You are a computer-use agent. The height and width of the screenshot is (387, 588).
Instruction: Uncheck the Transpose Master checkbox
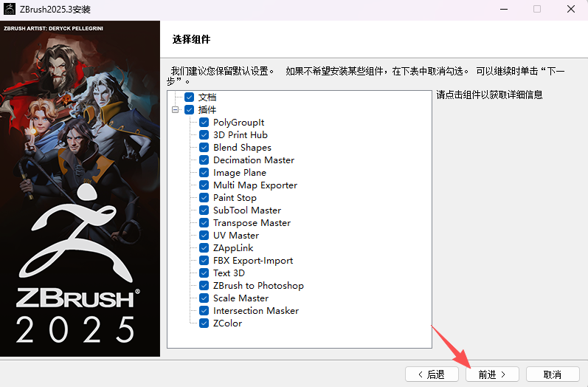pos(204,222)
